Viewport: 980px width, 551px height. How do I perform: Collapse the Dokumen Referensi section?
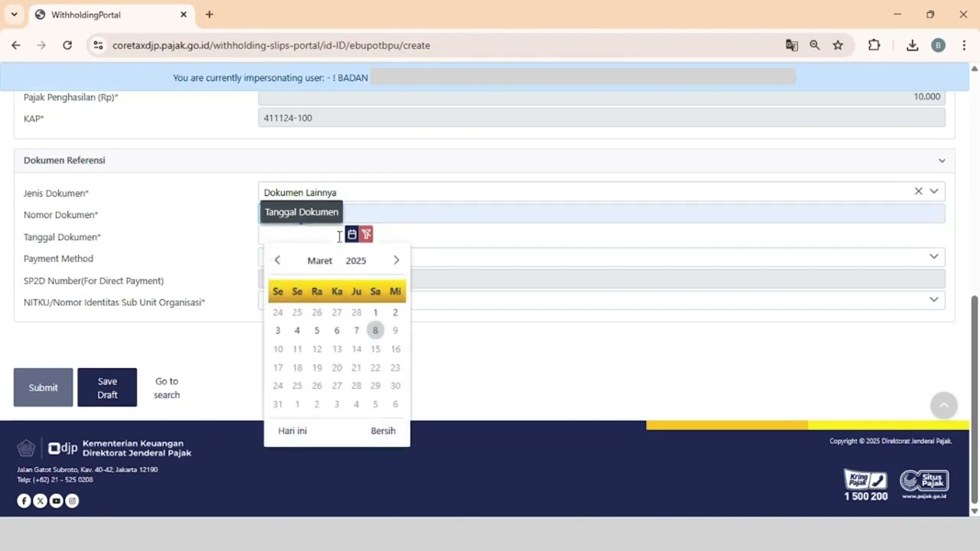pos(942,161)
